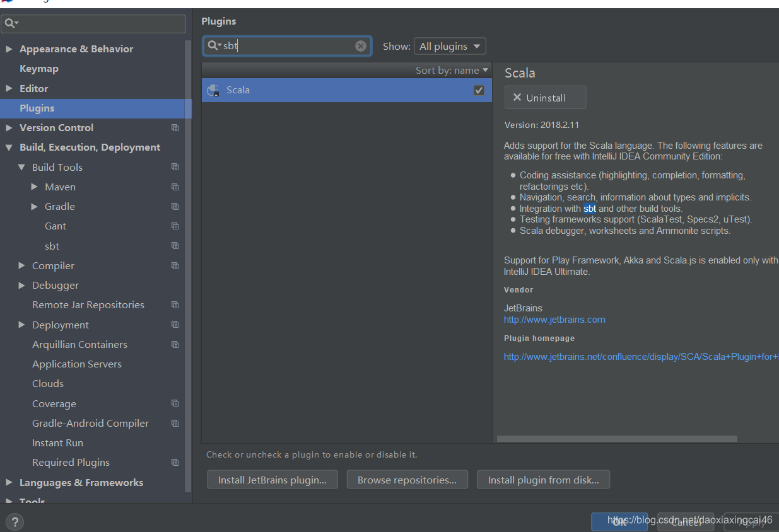Screen dimensions: 779x532
Task: Click project-level icon beside Version Control
Action: pyautogui.click(x=175, y=128)
